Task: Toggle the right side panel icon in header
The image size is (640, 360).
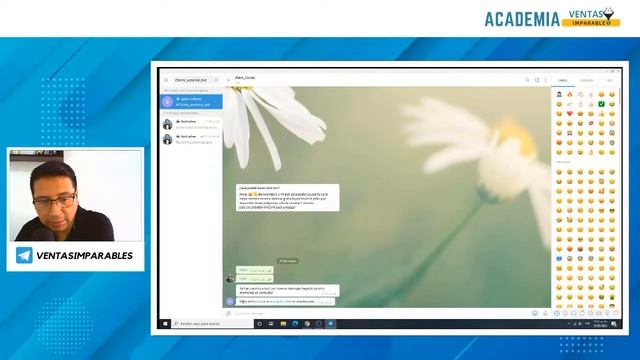Action: (x=537, y=80)
